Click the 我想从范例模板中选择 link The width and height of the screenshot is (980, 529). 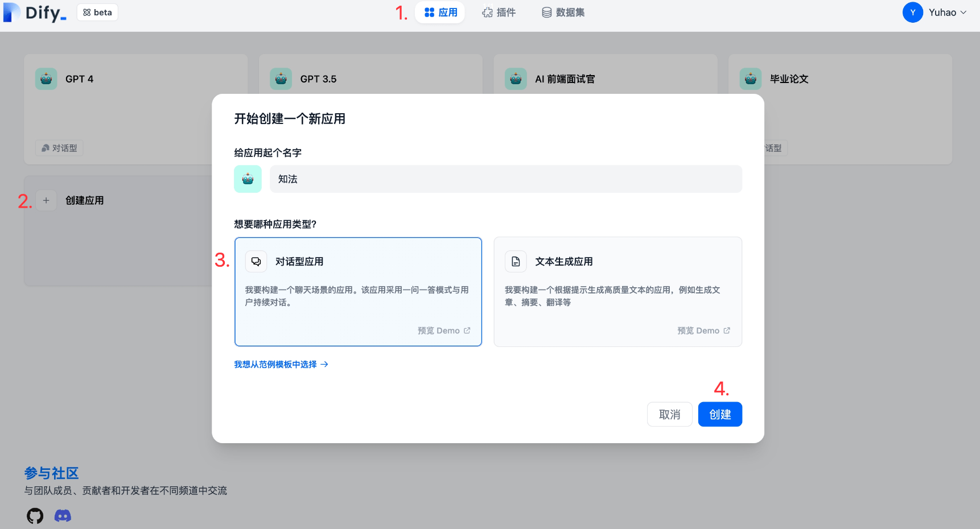281,364
